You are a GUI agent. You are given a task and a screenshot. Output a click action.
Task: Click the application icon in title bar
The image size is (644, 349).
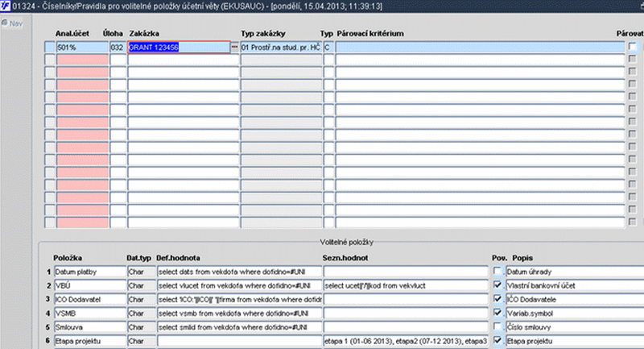6,6
